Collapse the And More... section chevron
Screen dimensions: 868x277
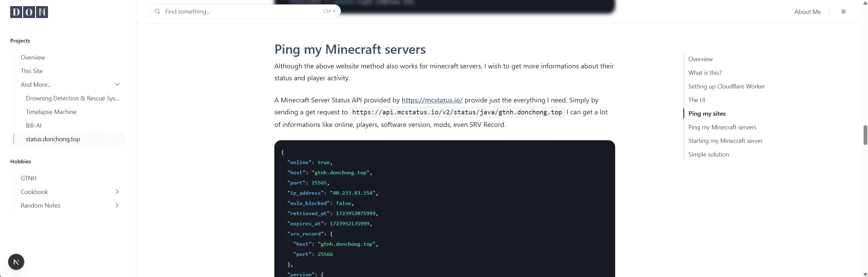pyautogui.click(x=117, y=85)
